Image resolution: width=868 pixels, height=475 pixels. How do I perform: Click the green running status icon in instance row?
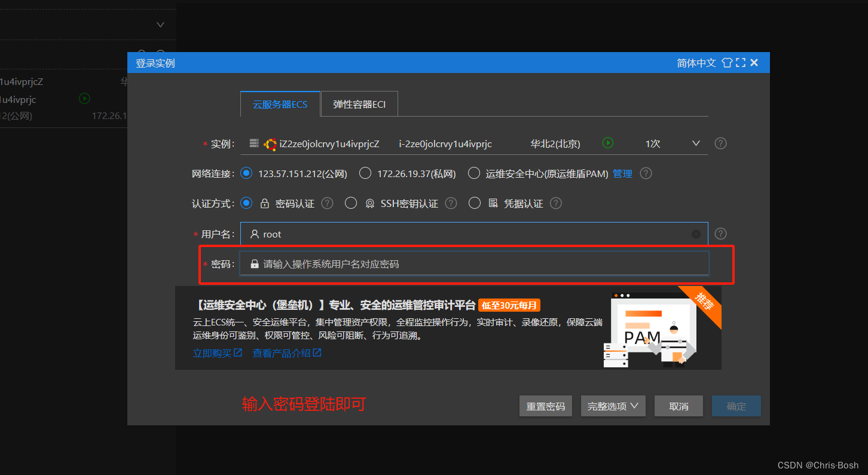point(608,143)
